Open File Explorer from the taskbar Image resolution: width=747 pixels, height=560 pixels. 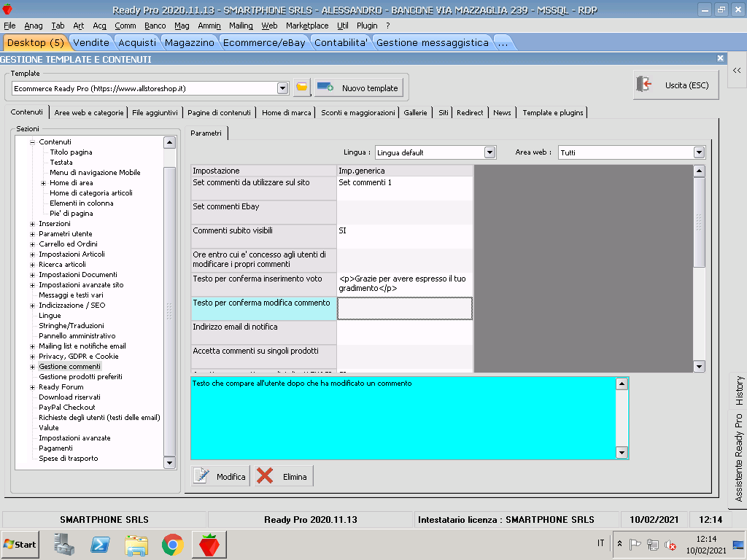(x=136, y=544)
